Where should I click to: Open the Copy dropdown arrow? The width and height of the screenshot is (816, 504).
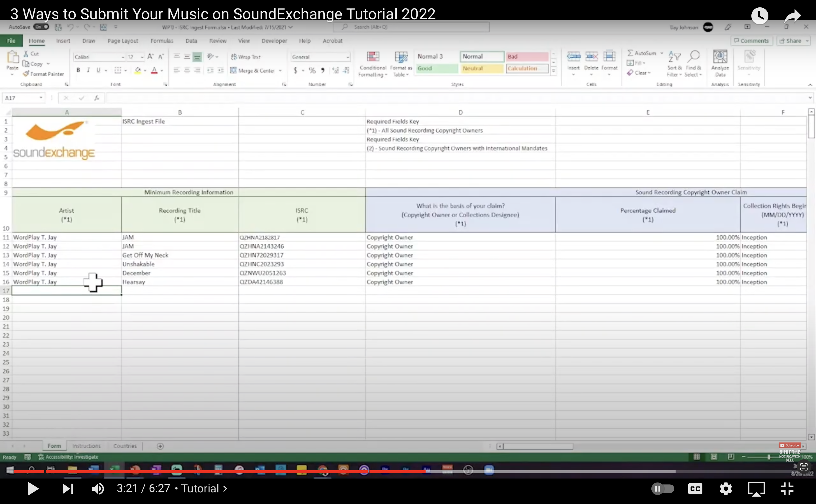[48, 64]
